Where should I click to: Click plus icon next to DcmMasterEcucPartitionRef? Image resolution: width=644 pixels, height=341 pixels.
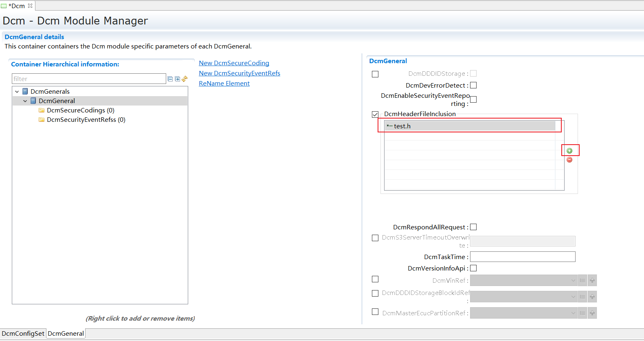click(x=592, y=313)
